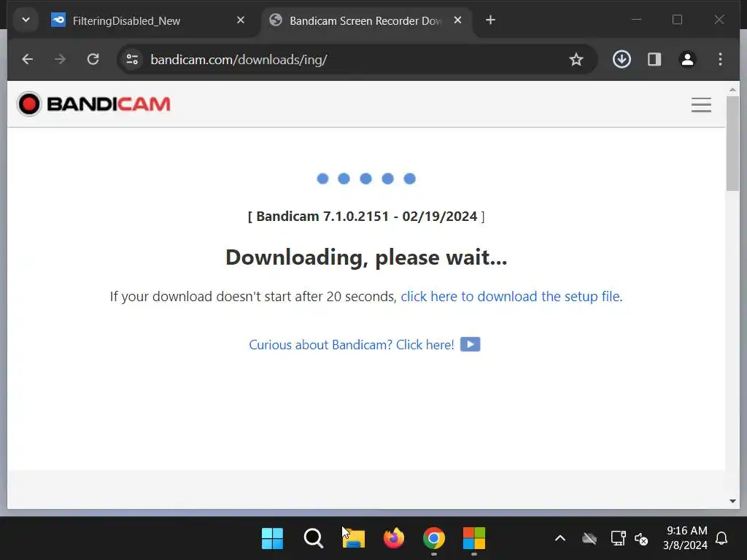Open the Chrome downloads icon
Screen dimensions: 747x560
tap(622, 59)
